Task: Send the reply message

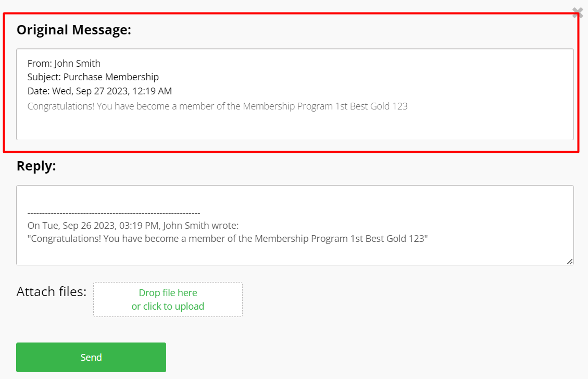Action: coord(91,357)
